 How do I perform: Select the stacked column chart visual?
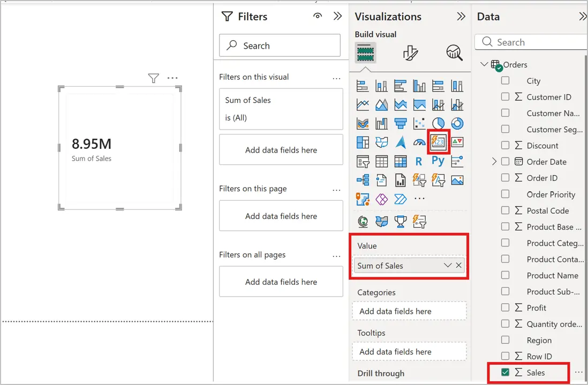click(381, 86)
